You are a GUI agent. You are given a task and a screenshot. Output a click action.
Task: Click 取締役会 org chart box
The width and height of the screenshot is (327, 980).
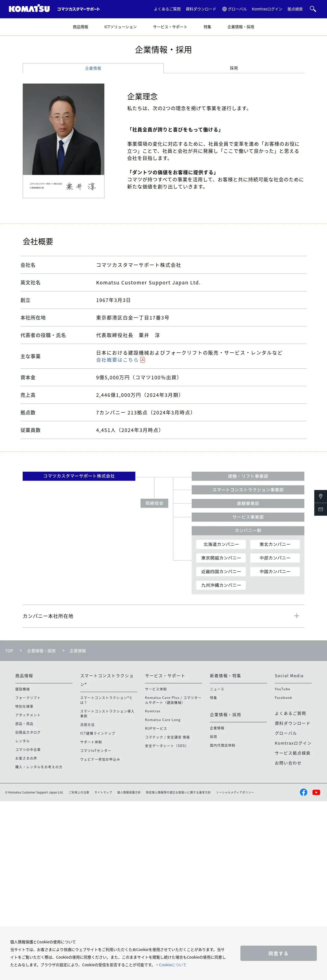154,503
